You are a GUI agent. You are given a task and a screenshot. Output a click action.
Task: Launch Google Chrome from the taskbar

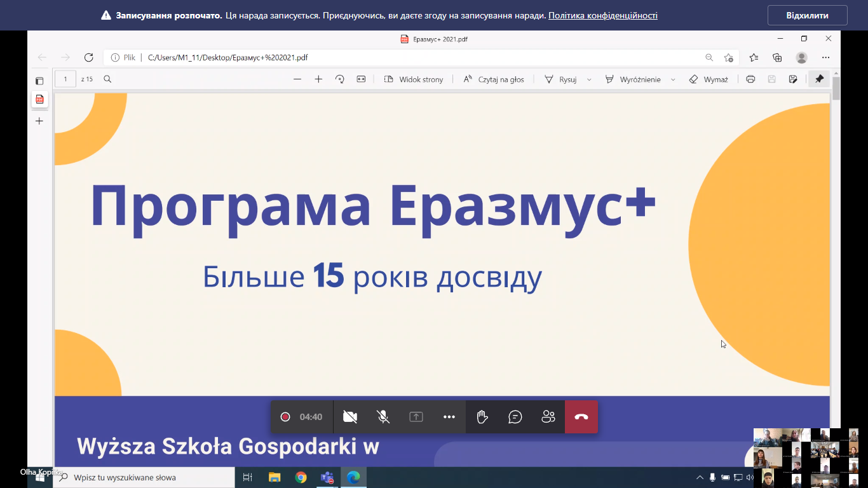coord(301,477)
